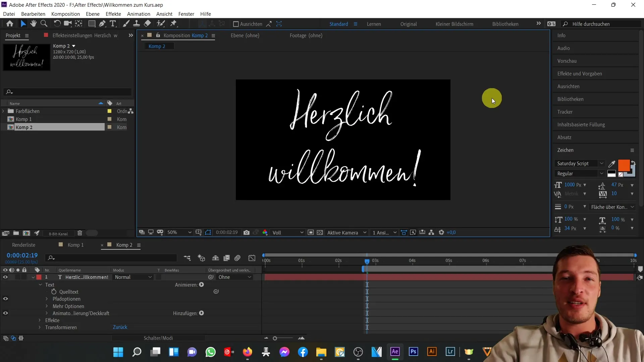Expand the Animato...lierung/Deckkraft property
The height and width of the screenshot is (362, 644).
pos(46,313)
